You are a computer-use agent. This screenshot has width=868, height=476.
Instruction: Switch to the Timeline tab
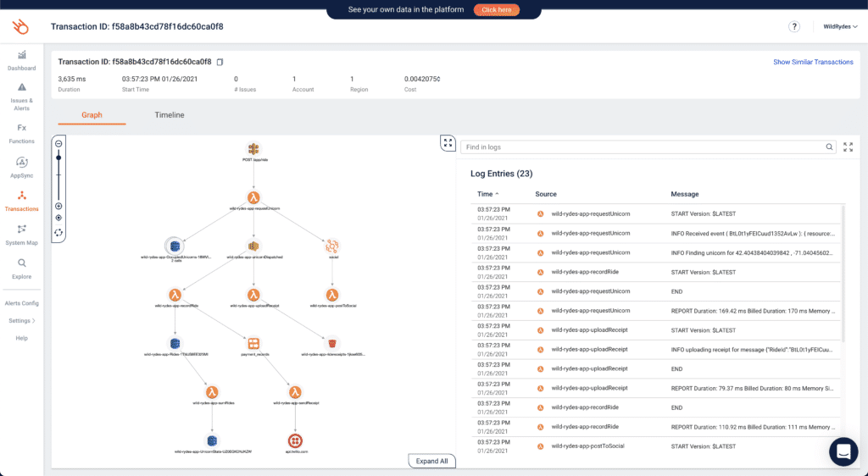[170, 115]
